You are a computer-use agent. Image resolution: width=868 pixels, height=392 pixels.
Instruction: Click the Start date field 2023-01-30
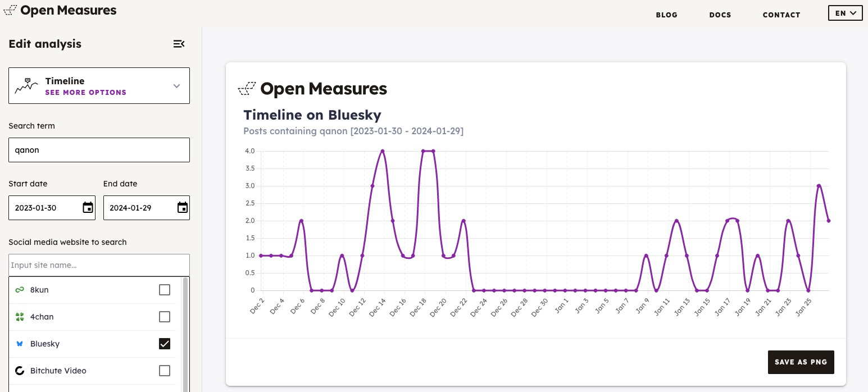click(x=52, y=208)
